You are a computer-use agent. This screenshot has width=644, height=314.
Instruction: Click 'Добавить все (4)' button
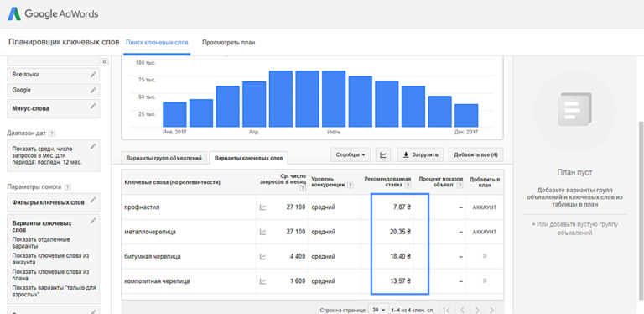(475, 155)
